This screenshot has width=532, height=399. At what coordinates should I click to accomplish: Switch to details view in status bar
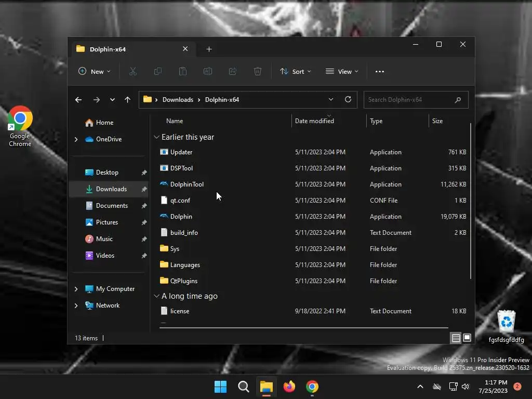click(456, 338)
